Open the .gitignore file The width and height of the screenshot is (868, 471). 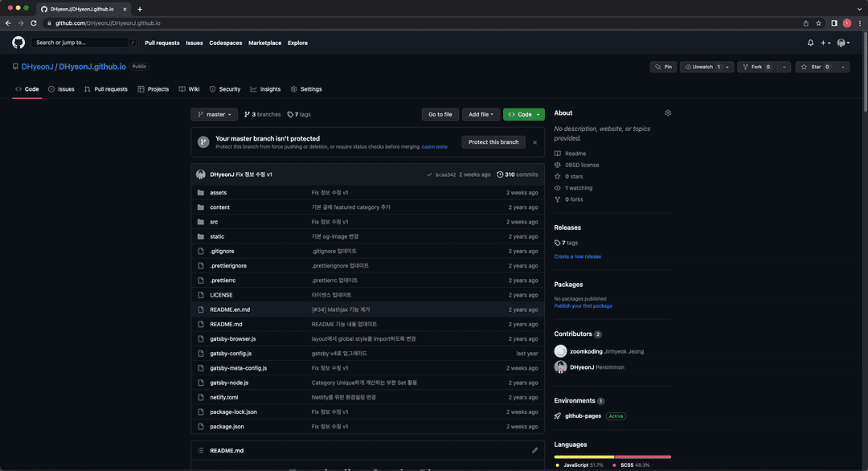click(x=222, y=252)
